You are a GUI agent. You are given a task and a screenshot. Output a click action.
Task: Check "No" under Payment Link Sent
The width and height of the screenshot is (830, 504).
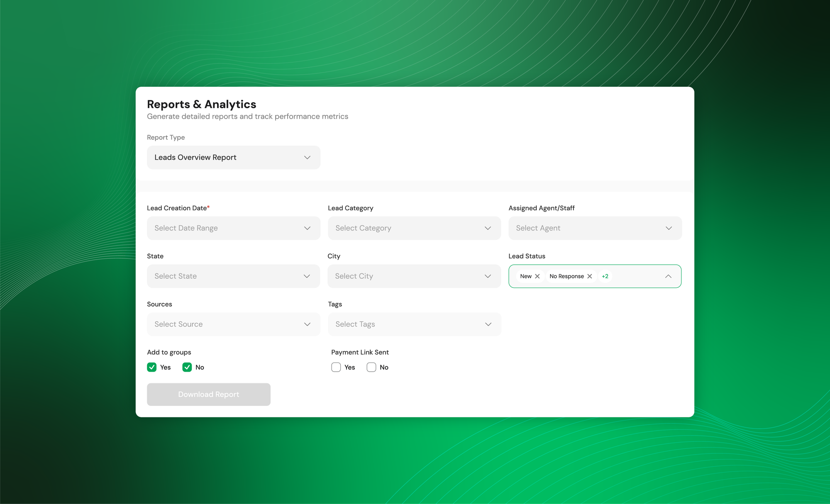[x=371, y=367]
